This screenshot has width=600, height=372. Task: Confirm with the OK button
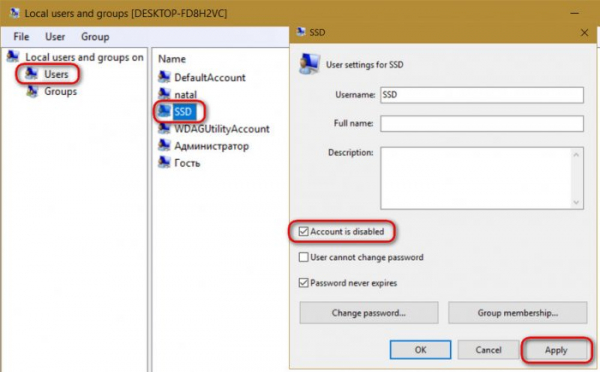click(x=421, y=349)
